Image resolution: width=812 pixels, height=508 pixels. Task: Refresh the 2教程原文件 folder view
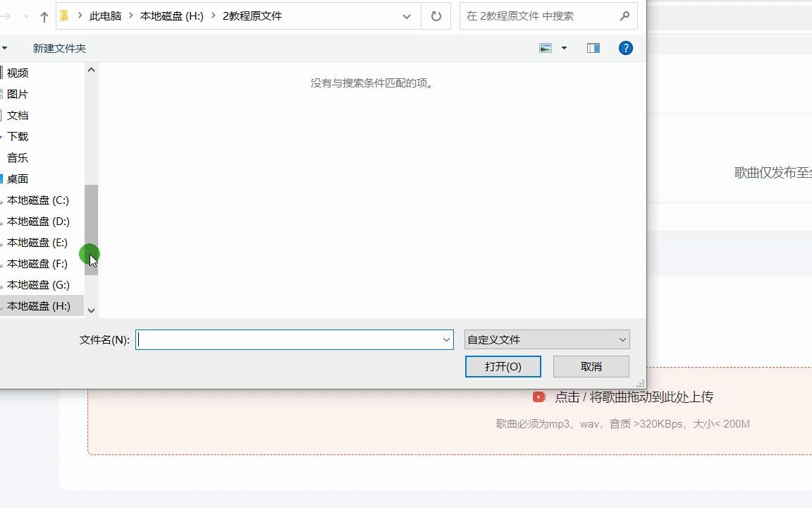[x=436, y=16]
